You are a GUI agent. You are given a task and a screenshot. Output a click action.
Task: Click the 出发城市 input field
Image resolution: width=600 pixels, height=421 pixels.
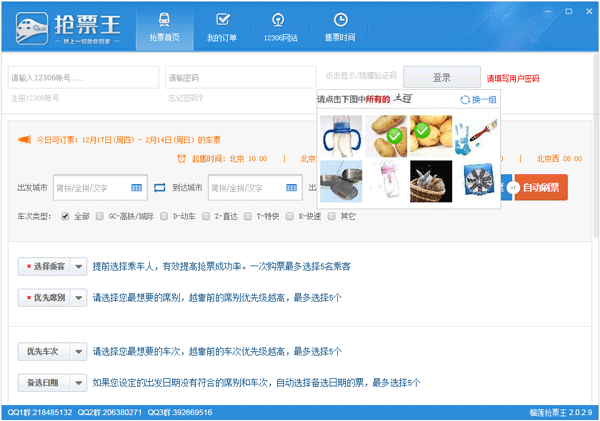click(100, 188)
